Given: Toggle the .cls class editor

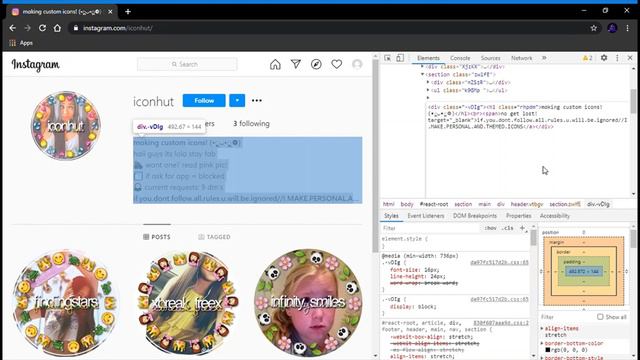Looking at the screenshot, I should (x=507, y=228).
